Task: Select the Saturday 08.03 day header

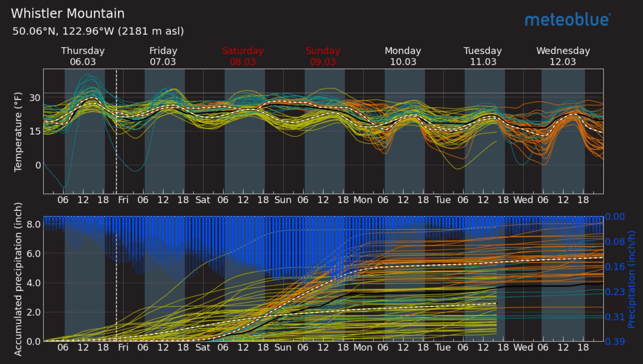Action: [x=243, y=56]
